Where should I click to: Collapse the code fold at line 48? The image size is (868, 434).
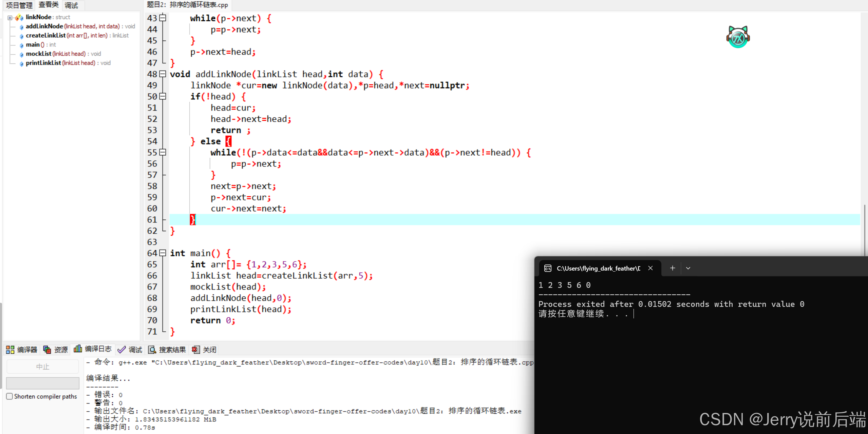pyautogui.click(x=163, y=74)
